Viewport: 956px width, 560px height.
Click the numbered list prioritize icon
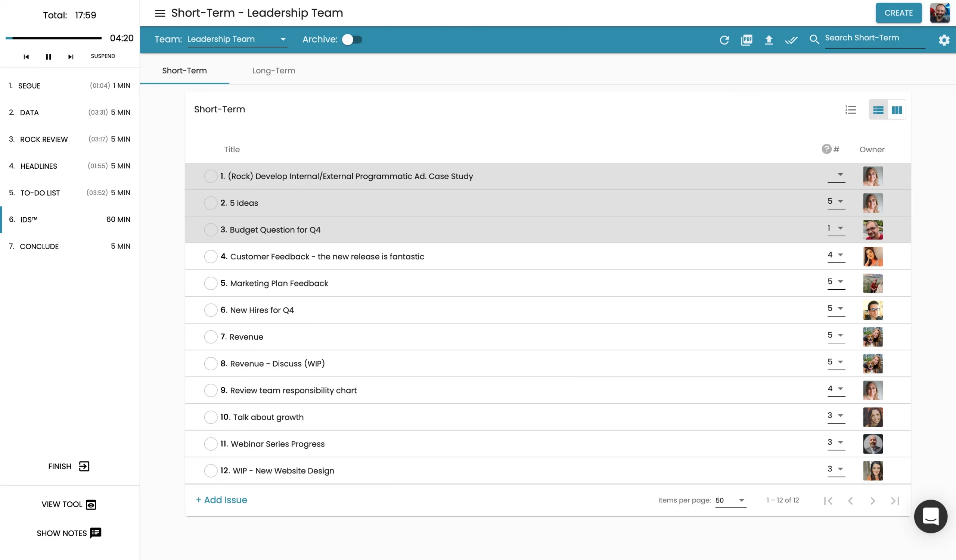click(851, 110)
